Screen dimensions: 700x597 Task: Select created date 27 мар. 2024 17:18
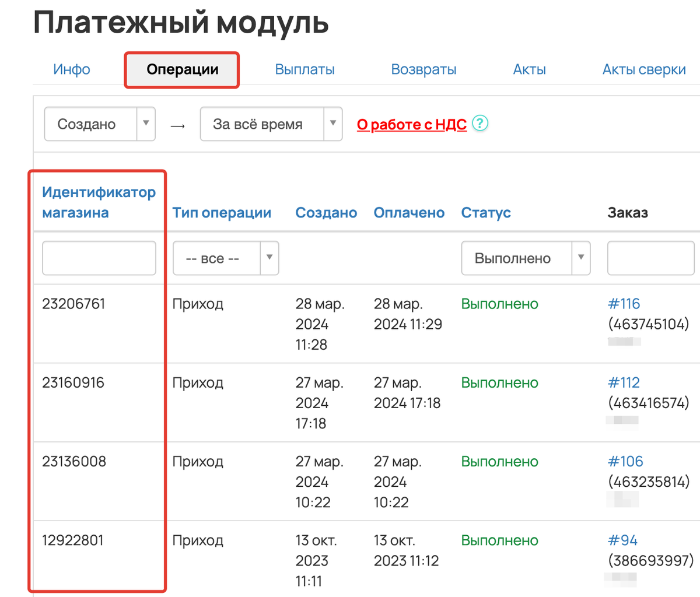click(x=320, y=403)
